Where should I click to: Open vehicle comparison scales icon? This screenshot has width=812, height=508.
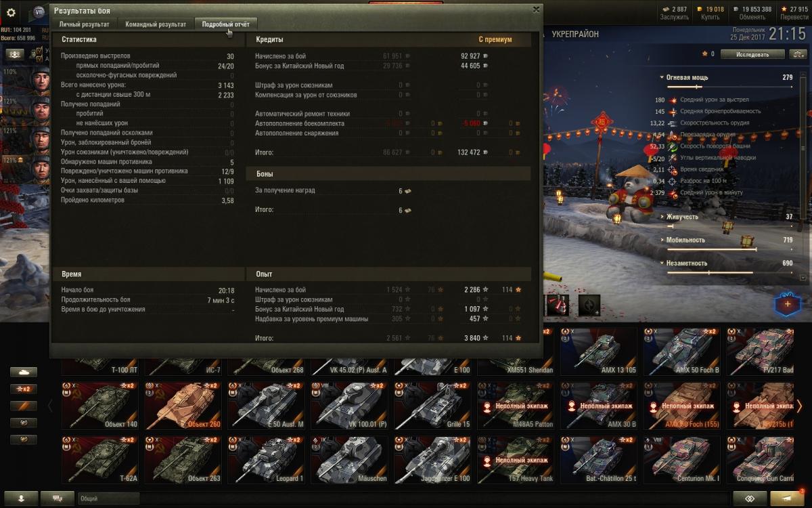(797, 54)
